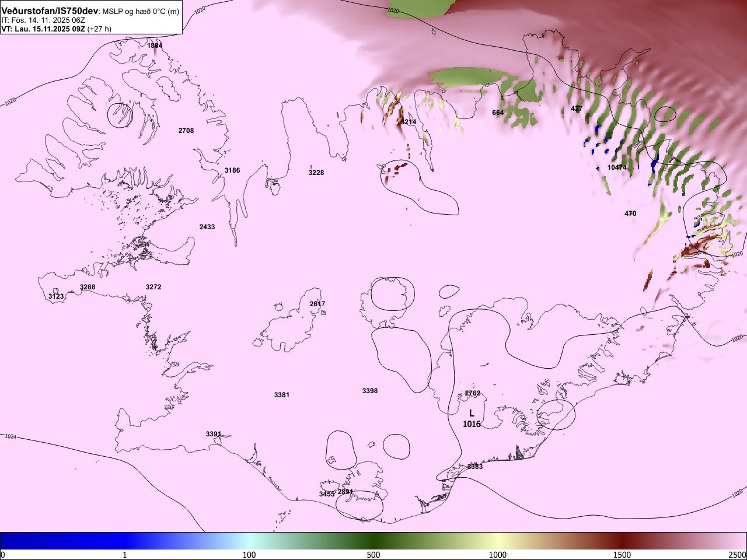Select the 3391 coastal value

214,434
